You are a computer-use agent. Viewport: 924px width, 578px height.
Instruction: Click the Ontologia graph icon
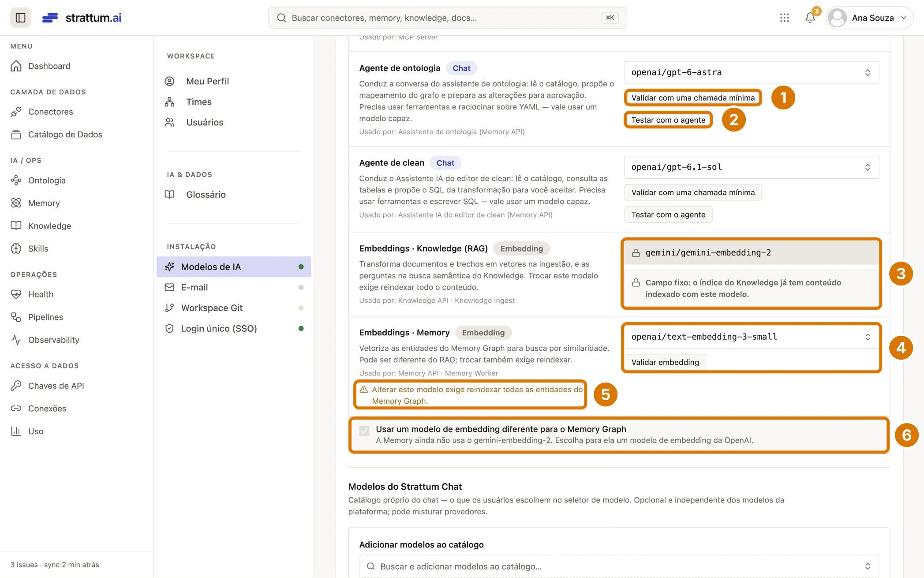click(x=16, y=180)
